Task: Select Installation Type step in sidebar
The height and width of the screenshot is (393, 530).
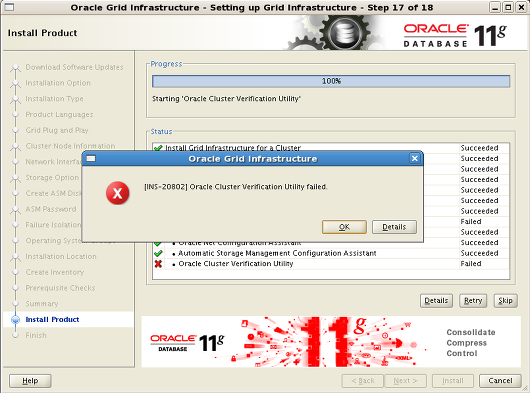Action: click(x=54, y=98)
